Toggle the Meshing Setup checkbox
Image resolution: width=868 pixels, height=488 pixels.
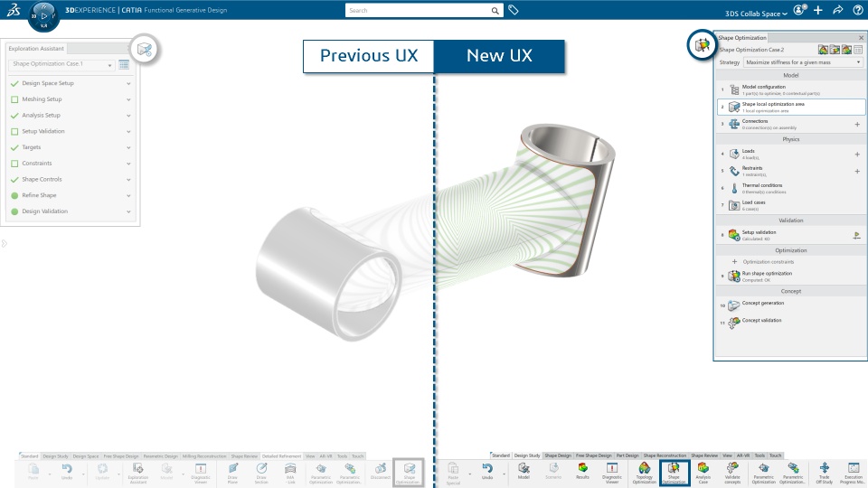click(14, 99)
